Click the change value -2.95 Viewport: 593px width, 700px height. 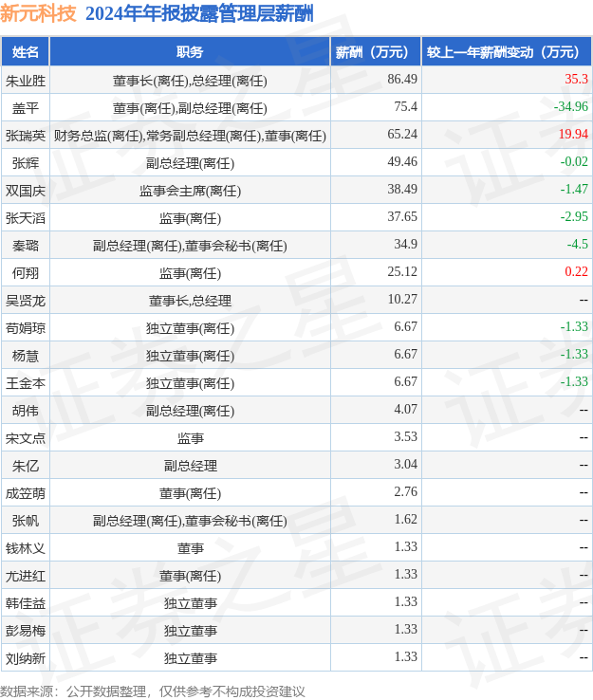tap(574, 216)
